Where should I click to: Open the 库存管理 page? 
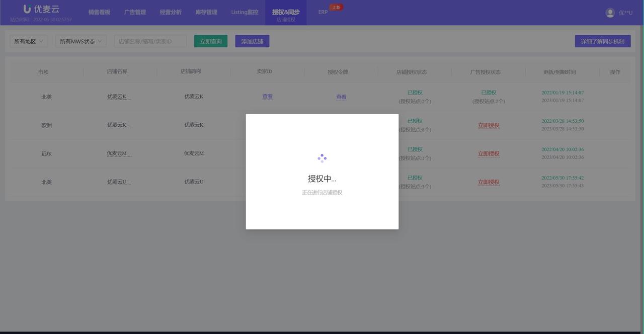(206, 12)
